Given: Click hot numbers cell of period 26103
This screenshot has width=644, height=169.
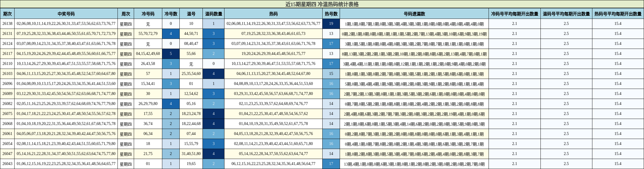Looking at the screenshot, I should [274, 74].
